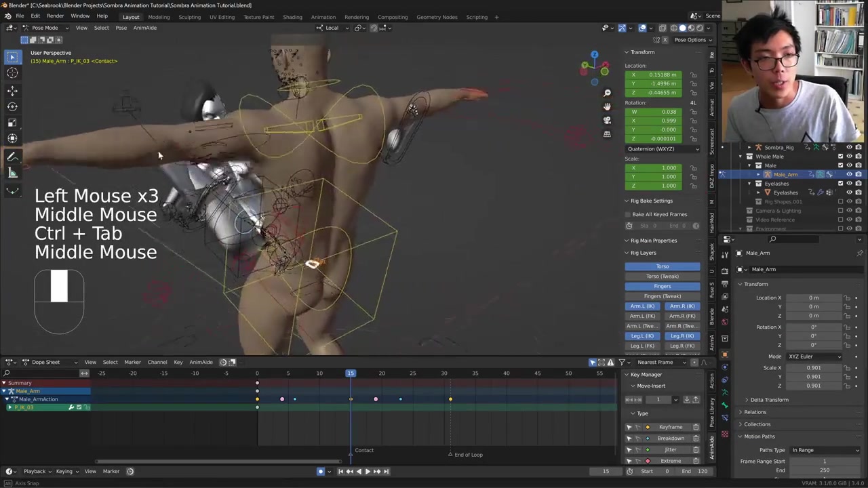
Task: Uncheck the Whole Male collection checkbox
Action: 840,157
